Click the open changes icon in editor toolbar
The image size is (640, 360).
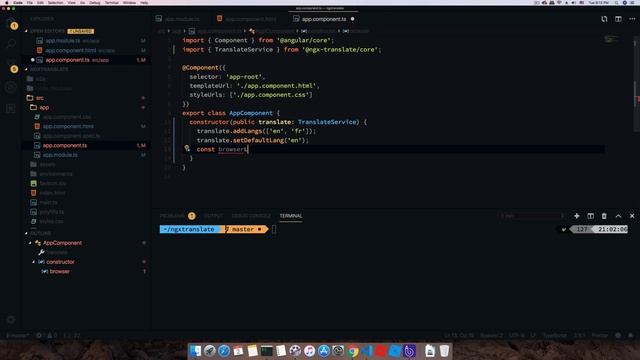click(x=604, y=19)
